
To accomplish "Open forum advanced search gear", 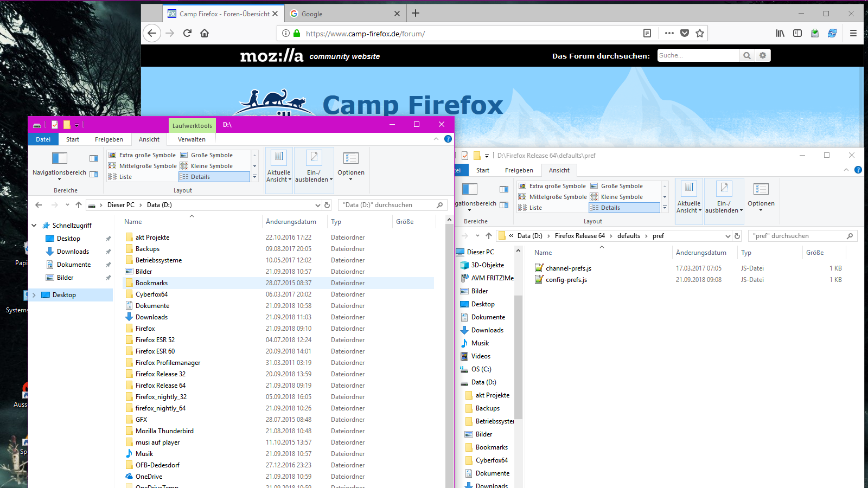I will pos(763,55).
